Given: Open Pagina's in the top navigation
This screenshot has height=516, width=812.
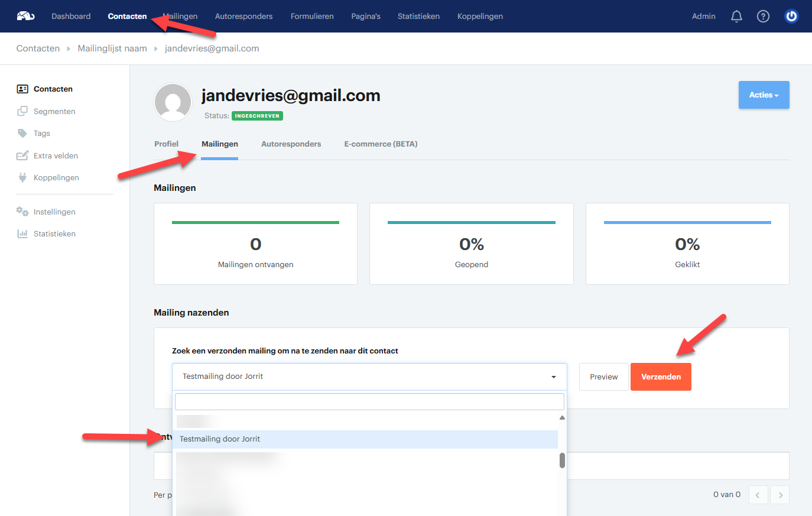Looking at the screenshot, I should click(x=366, y=17).
